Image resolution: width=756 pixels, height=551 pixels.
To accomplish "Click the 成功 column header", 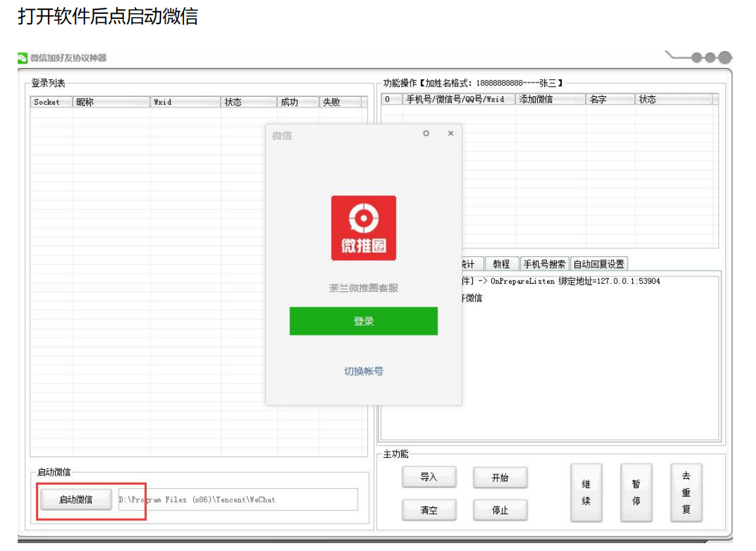I will point(298,102).
